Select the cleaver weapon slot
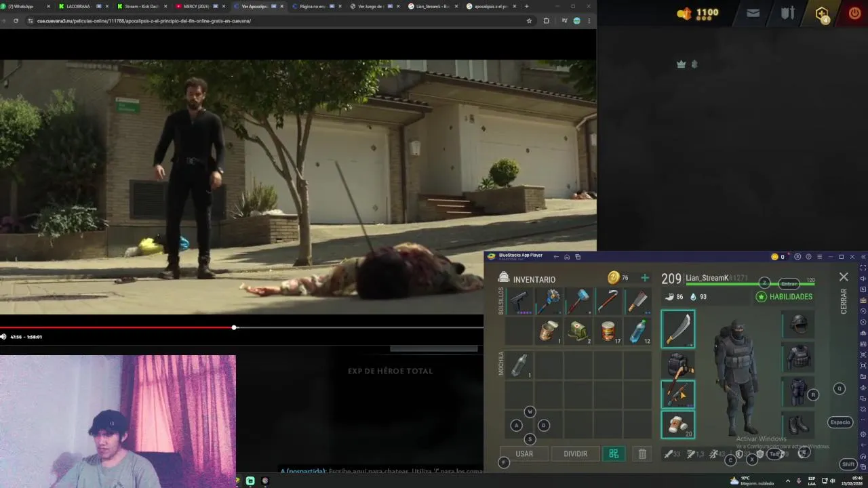Image resolution: width=868 pixels, height=488 pixels. click(637, 301)
